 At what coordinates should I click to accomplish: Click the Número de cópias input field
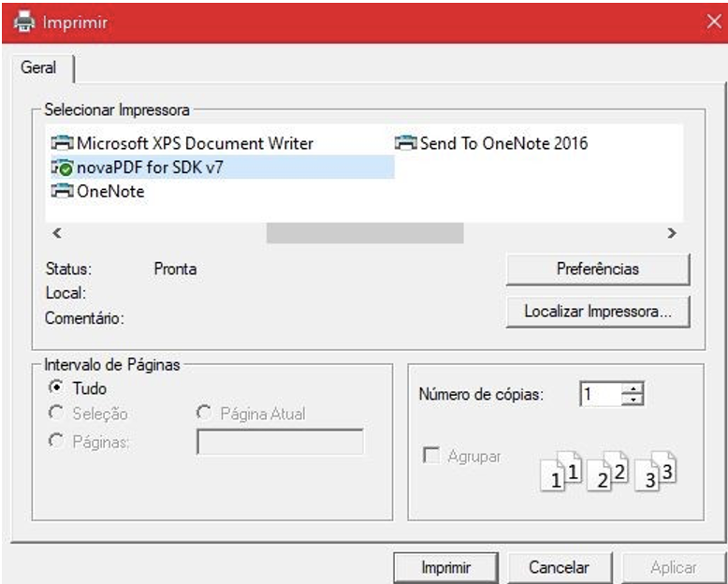click(599, 394)
